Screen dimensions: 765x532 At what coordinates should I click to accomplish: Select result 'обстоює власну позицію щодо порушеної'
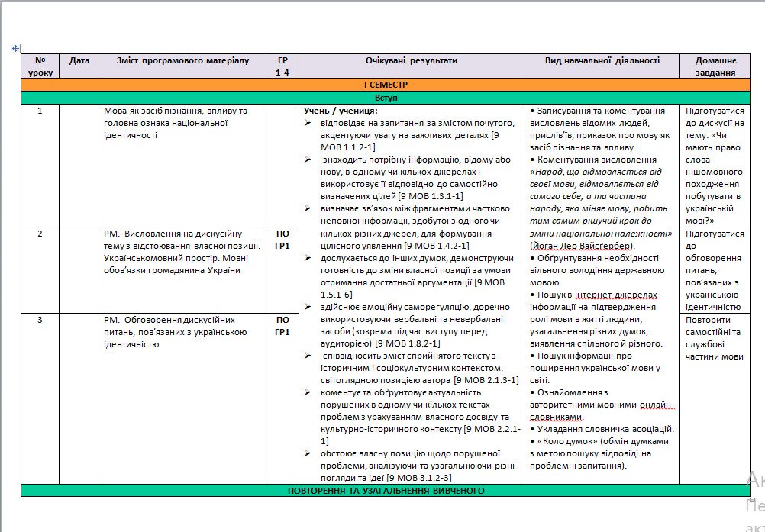[x=417, y=466]
